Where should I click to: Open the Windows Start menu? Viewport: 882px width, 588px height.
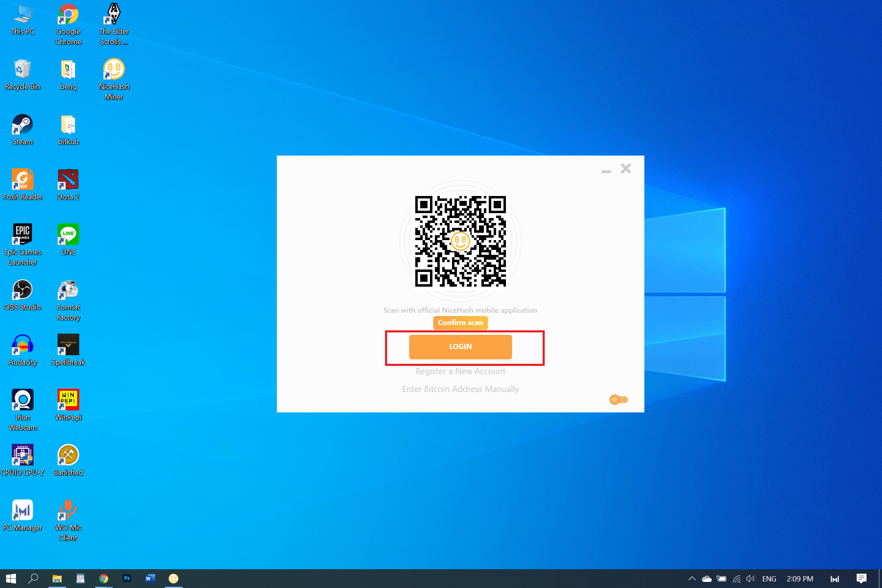[x=11, y=579]
